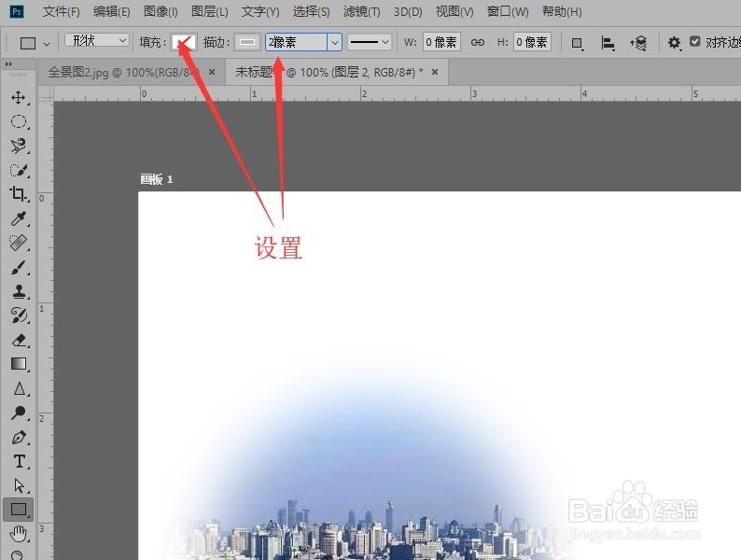This screenshot has height=560, width=741.
Task: Close the 全景图2.jpg document tab
Action: pyautogui.click(x=212, y=72)
